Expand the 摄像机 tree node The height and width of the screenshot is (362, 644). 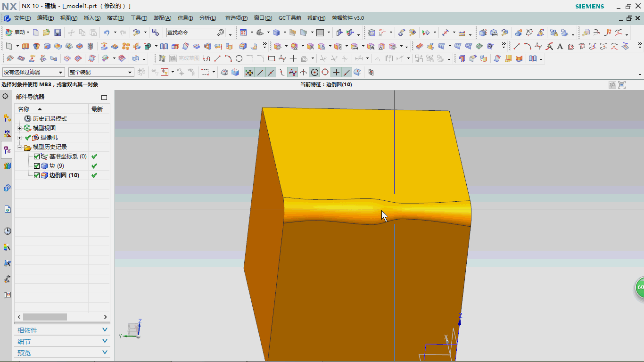[x=19, y=138]
